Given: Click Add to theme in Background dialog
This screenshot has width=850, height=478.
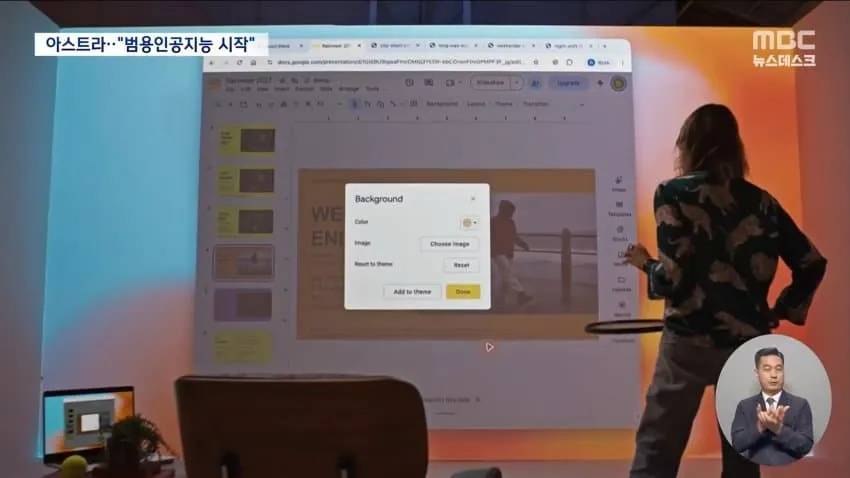Looking at the screenshot, I should pyautogui.click(x=412, y=292).
